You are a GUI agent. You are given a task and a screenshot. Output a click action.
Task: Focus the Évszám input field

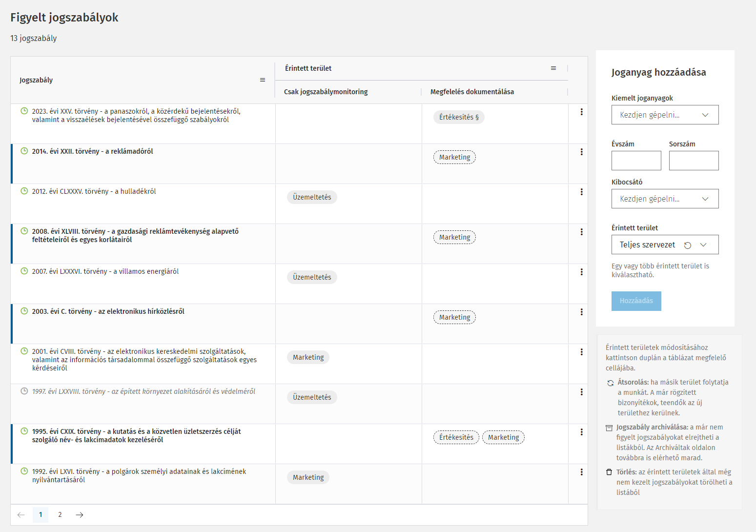click(636, 161)
